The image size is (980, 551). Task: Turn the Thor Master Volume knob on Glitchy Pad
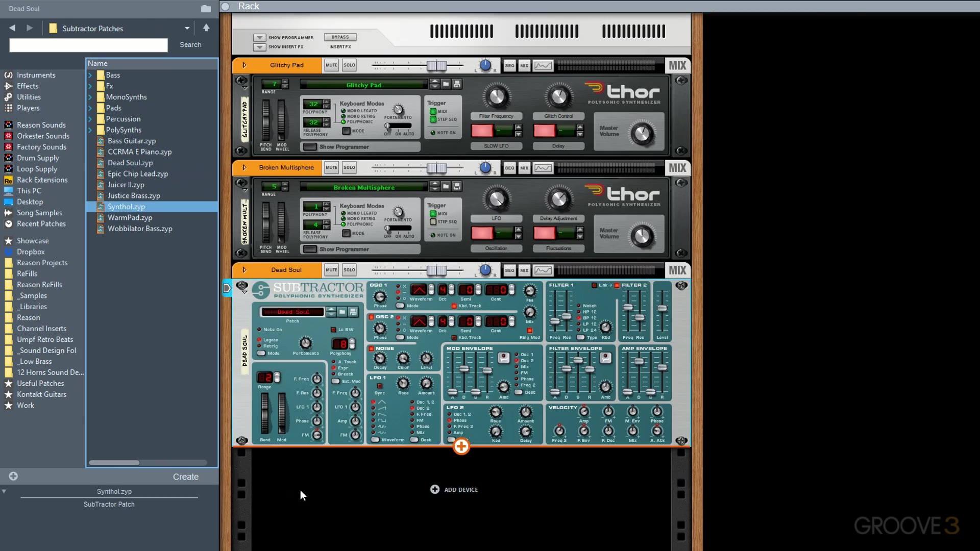[642, 134]
